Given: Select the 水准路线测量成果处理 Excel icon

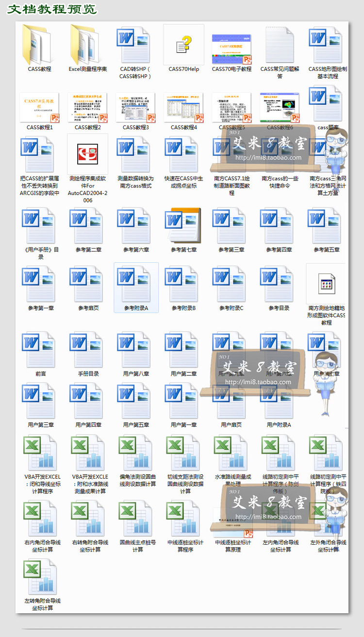Looking at the screenshot, I should (x=232, y=453).
